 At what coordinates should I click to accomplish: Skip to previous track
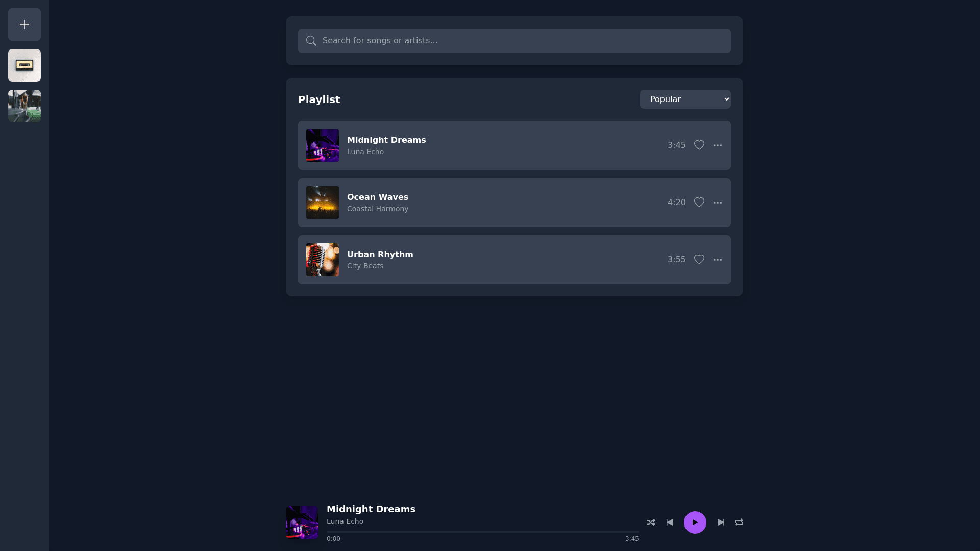click(670, 522)
